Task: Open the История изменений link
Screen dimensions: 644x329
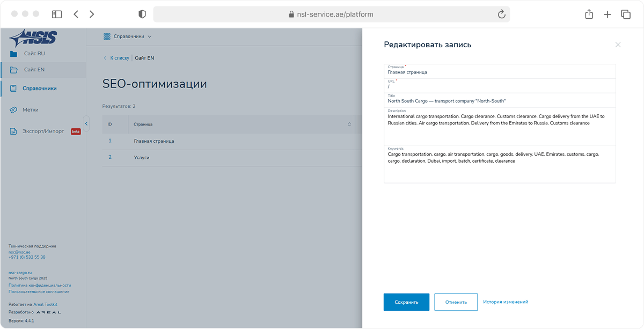Action: pos(506,302)
